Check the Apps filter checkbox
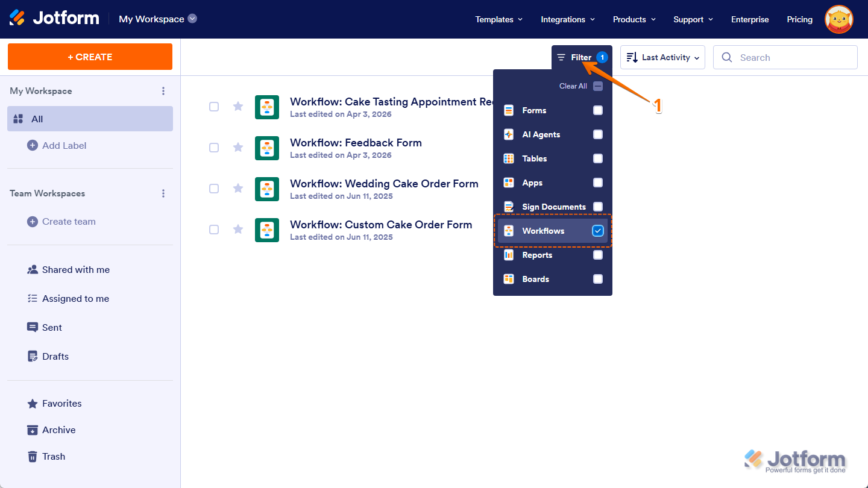Image resolution: width=868 pixels, height=488 pixels. coord(597,183)
